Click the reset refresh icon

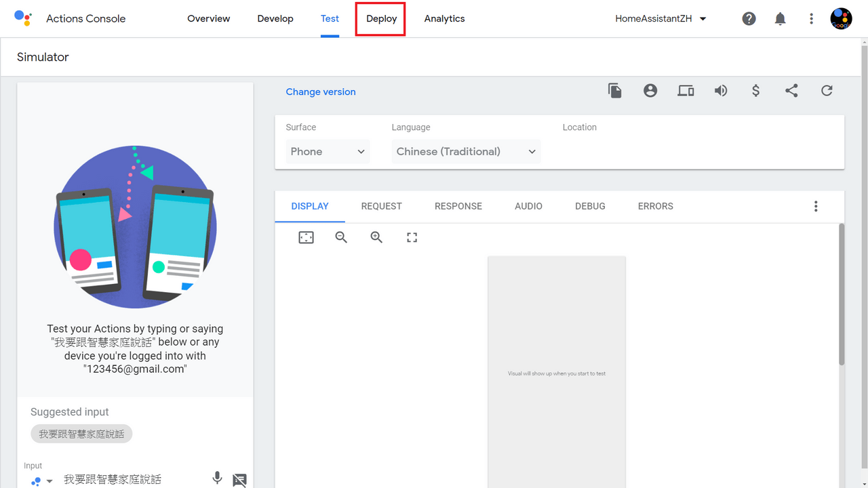[827, 90]
